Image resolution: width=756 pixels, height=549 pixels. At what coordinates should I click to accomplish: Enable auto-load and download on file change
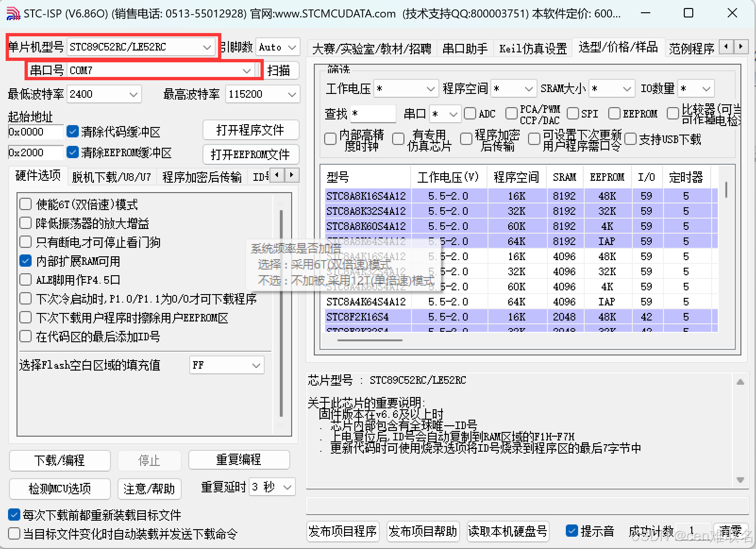[14, 533]
